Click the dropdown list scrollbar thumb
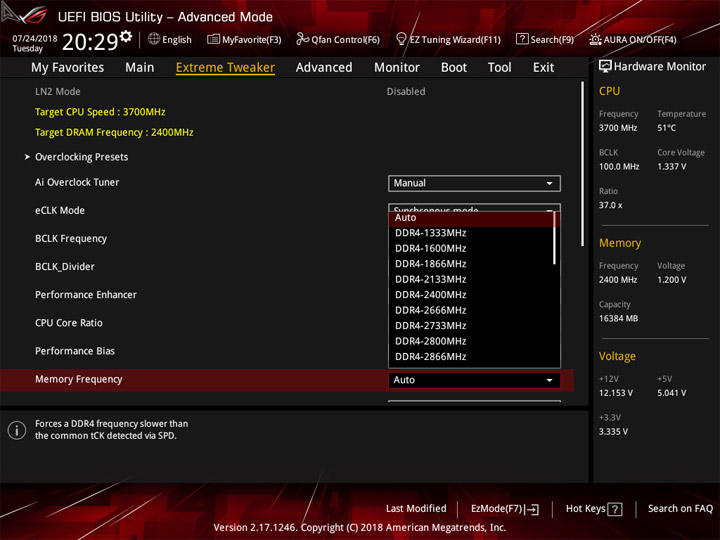Image resolution: width=720 pixels, height=540 pixels. [x=555, y=238]
